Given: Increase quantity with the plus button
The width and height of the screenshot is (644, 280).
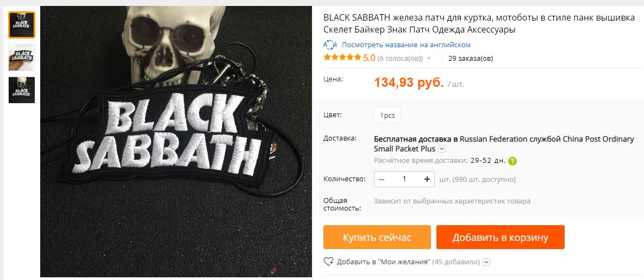Looking at the screenshot, I should click(x=427, y=179).
